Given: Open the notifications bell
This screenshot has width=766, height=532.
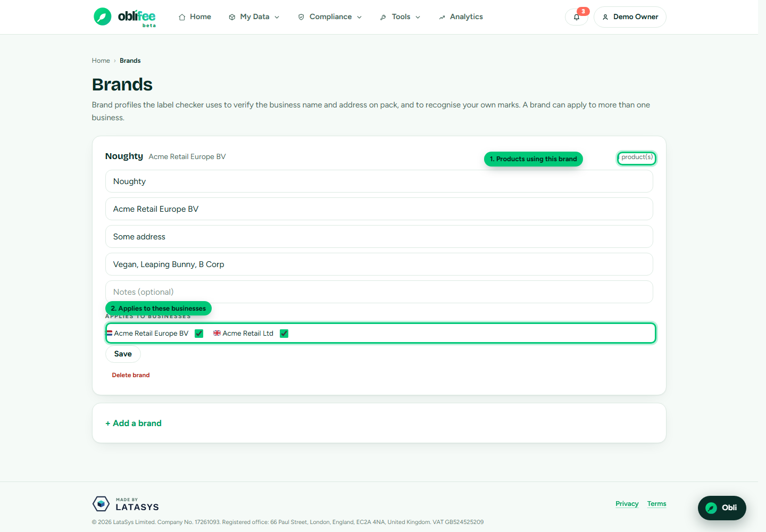Looking at the screenshot, I should click(577, 17).
